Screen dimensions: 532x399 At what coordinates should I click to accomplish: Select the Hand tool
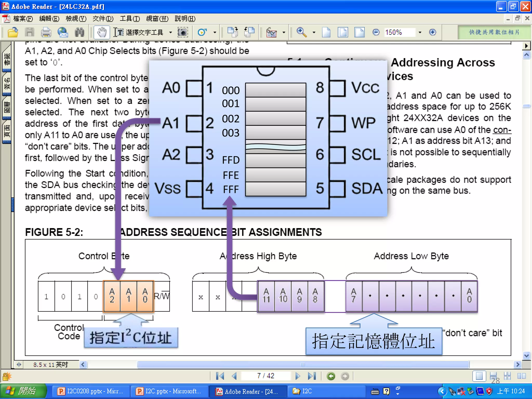(102, 32)
